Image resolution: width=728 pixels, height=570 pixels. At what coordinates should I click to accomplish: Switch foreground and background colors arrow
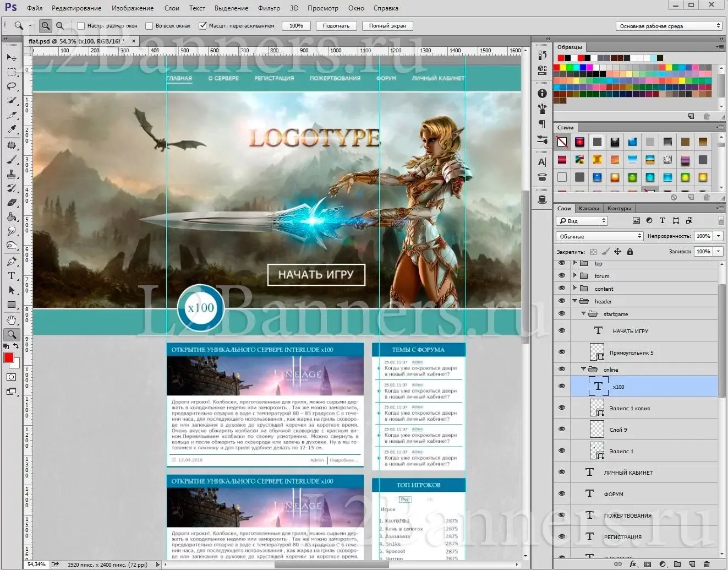pyautogui.click(x=17, y=346)
